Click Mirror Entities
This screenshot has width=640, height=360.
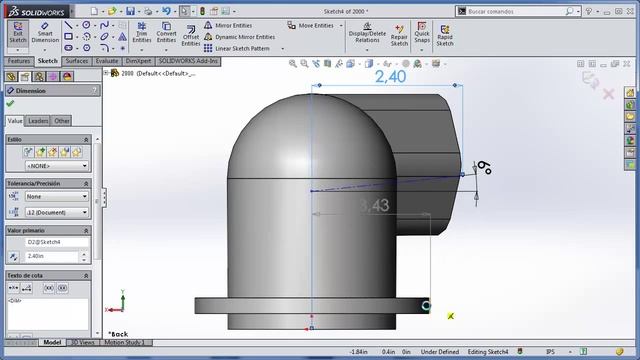(228, 25)
